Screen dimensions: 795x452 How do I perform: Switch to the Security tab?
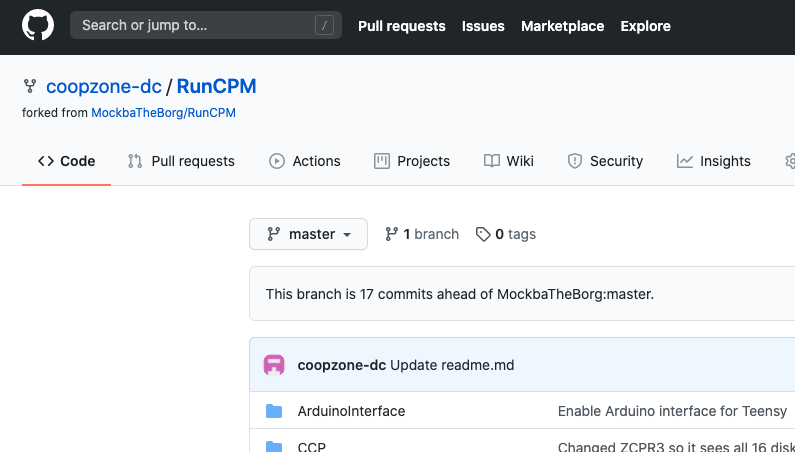(605, 161)
